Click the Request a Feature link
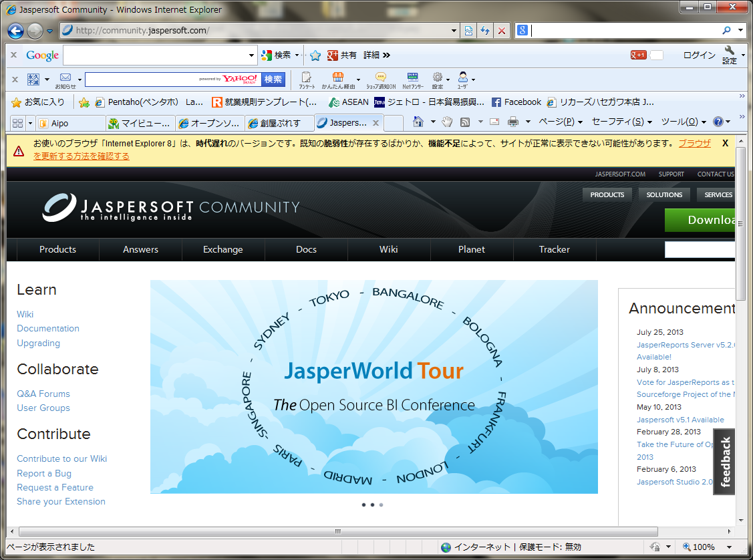The height and width of the screenshot is (560, 753). click(x=55, y=487)
